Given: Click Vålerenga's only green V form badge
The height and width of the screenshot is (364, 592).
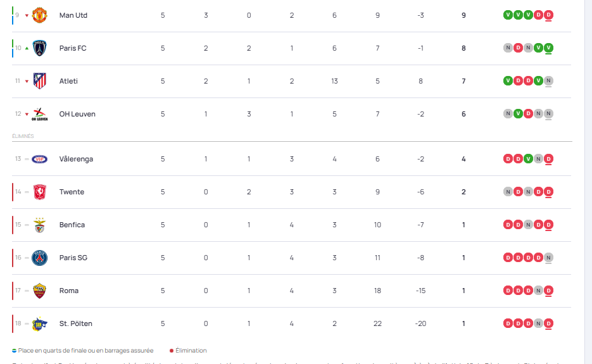Looking at the screenshot, I should point(528,159).
